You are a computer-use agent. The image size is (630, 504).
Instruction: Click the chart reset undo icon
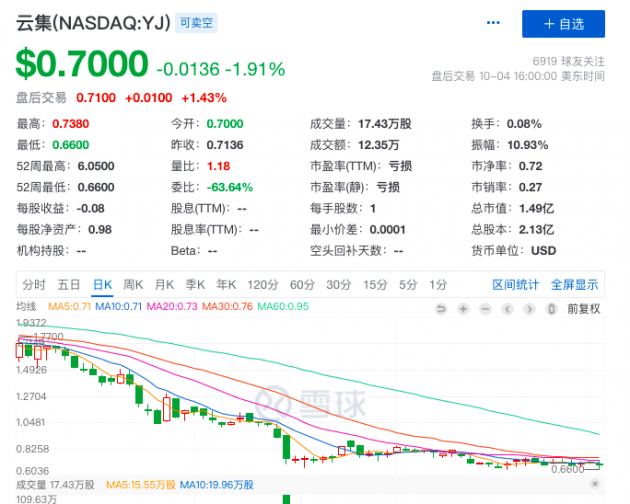[x=441, y=309]
